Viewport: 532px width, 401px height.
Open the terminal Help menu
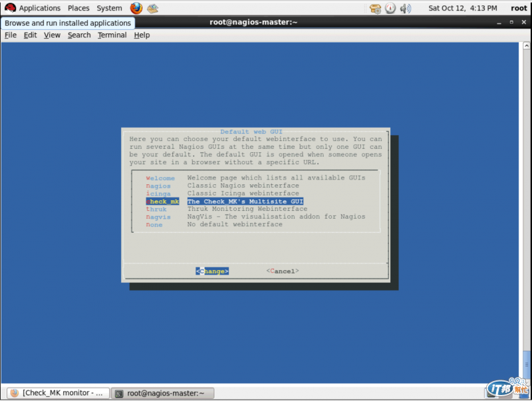[142, 35]
